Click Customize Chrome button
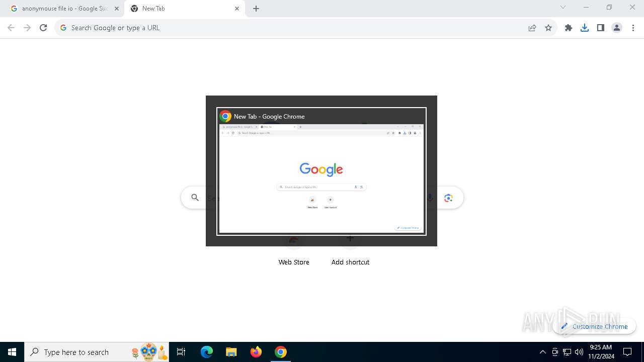The width and height of the screenshot is (644, 362). [594, 326]
